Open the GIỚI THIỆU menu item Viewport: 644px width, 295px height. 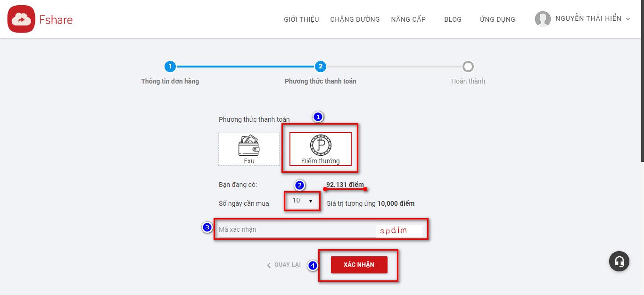click(x=301, y=19)
